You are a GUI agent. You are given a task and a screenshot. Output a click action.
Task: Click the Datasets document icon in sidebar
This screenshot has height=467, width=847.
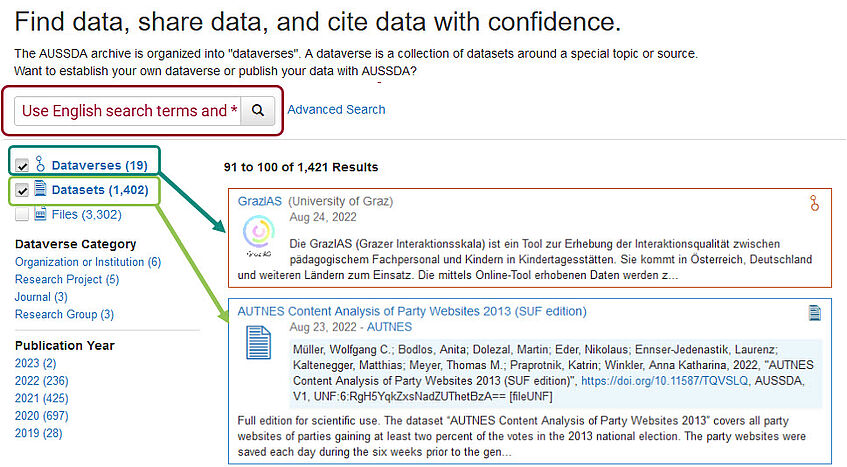pyautogui.click(x=40, y=188)
